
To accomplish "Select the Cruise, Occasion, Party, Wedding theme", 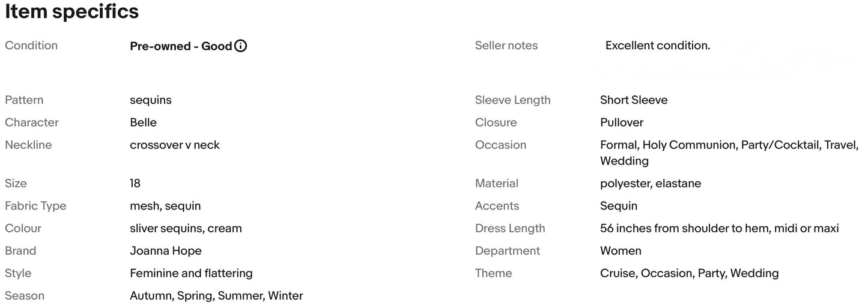I will [690, 273].
